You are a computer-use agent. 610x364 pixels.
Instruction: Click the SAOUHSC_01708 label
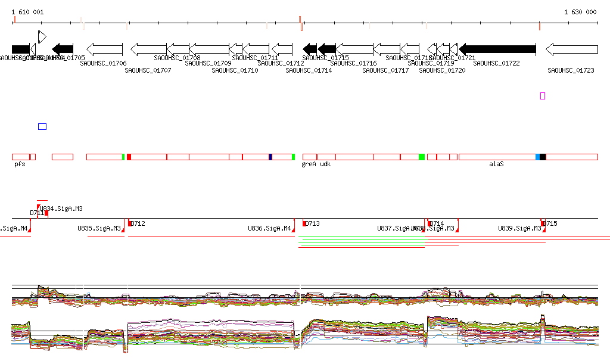pos(177,58)
